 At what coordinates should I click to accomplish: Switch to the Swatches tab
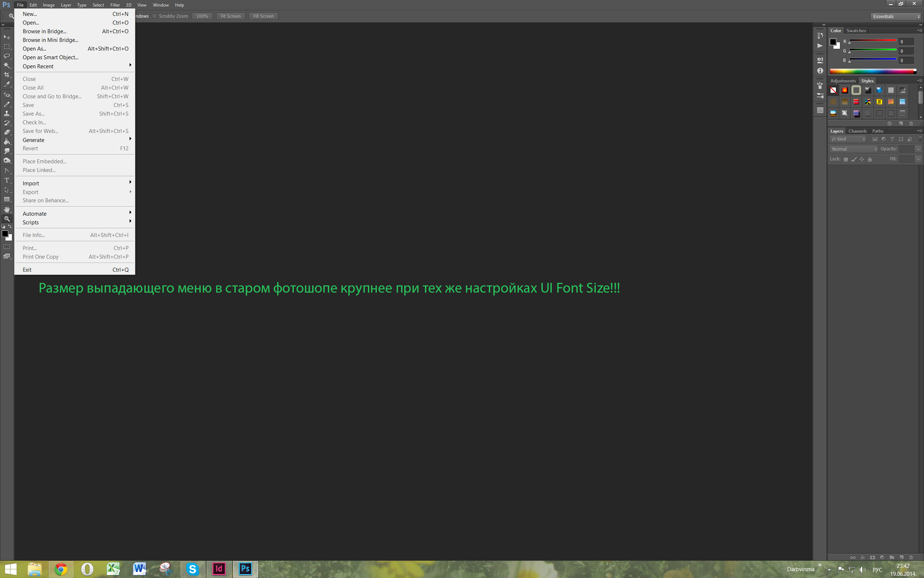tap(856, 31)
